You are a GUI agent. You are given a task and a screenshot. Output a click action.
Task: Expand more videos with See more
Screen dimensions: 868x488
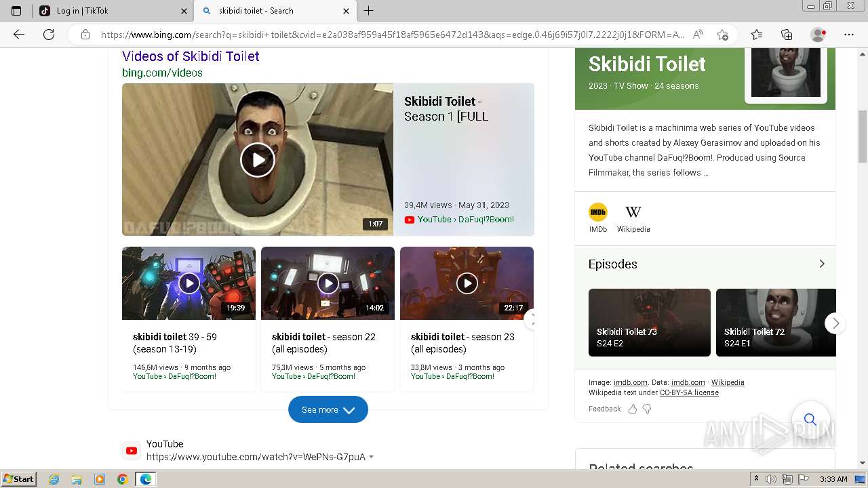[328, 409]
